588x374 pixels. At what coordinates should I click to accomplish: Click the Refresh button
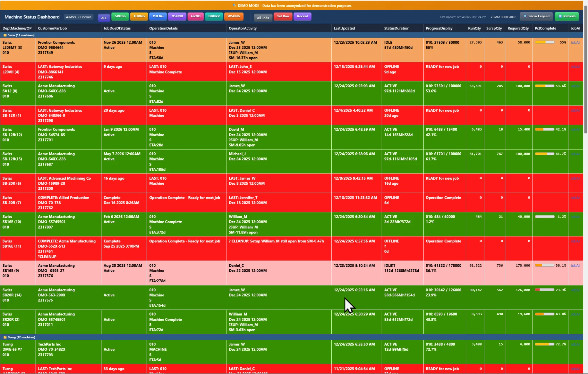coord(567,16)
